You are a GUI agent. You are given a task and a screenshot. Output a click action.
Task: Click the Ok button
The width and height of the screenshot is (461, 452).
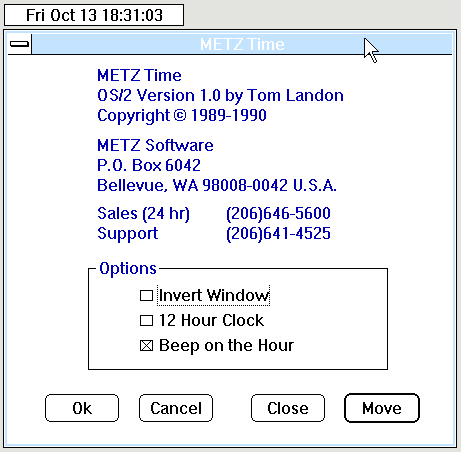[82, 408]
